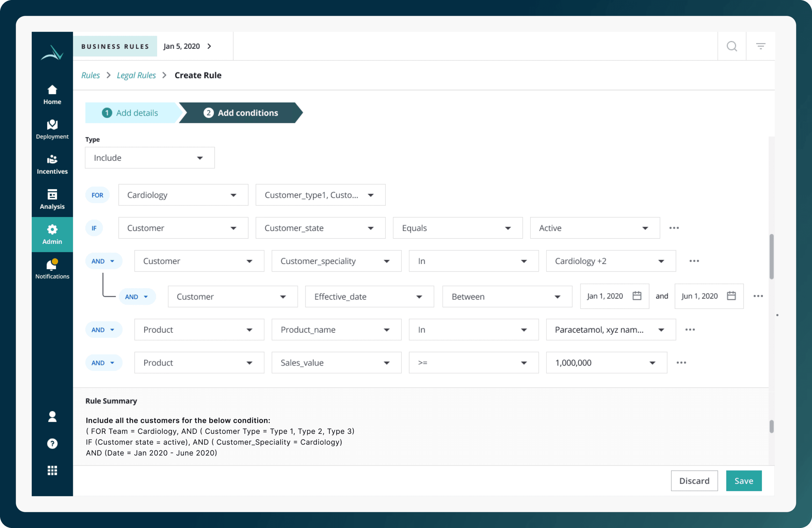Open the Analysis sidebar section
This screenshot has height=528, width=812.
click(52, 199)
